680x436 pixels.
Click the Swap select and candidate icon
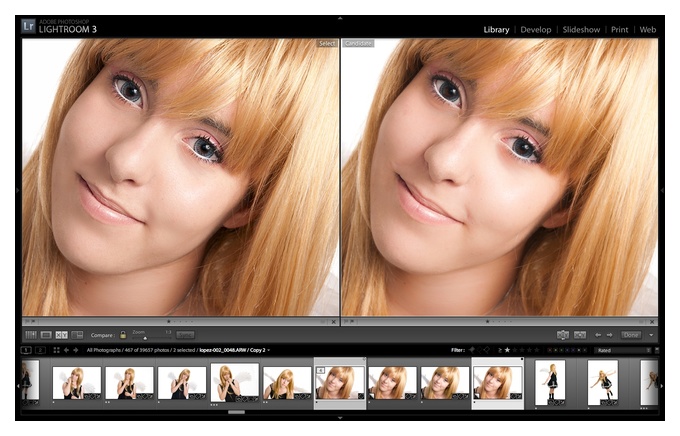(x=562, y=335)
